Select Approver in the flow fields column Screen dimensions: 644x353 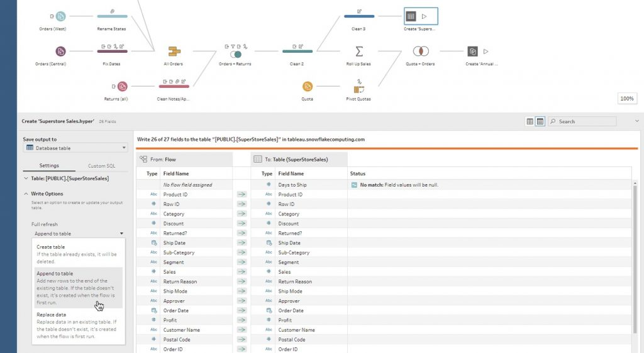174,301
